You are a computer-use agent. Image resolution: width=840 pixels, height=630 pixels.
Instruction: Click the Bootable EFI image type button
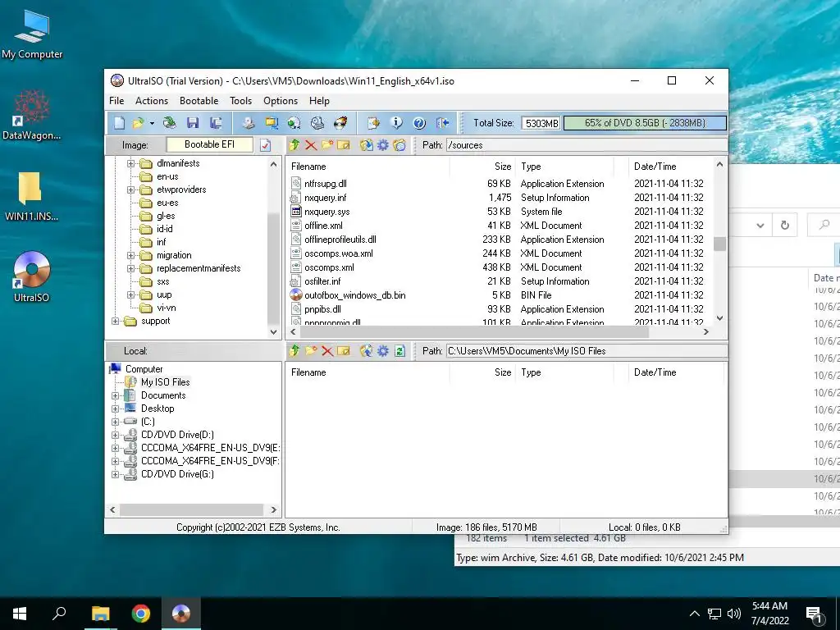[x=209, y=144]
